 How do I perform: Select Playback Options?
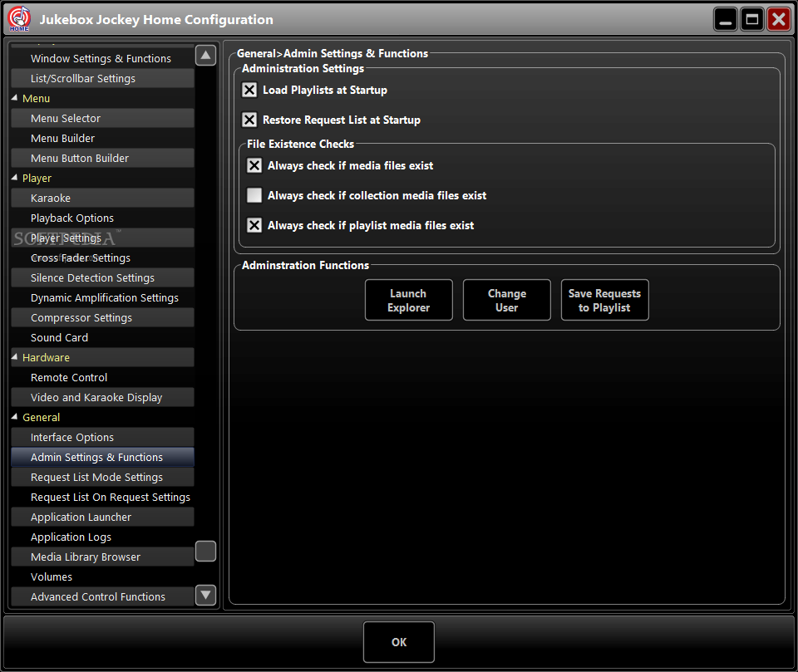[x=102, y=218]
